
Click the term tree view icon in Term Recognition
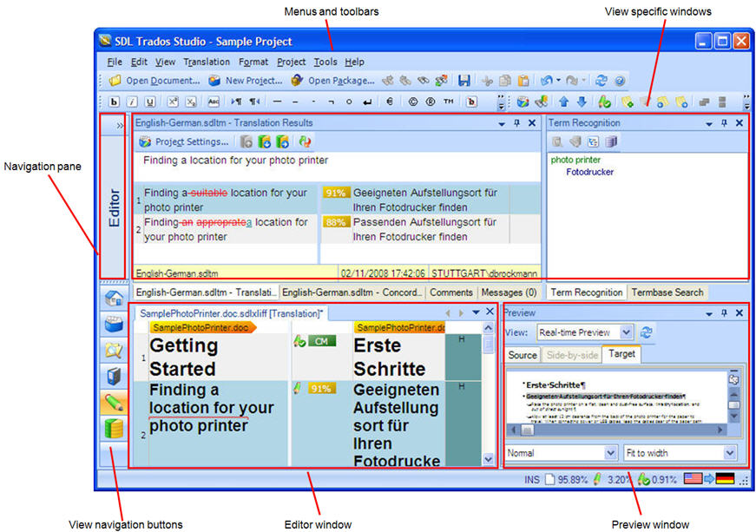[593, 141]
